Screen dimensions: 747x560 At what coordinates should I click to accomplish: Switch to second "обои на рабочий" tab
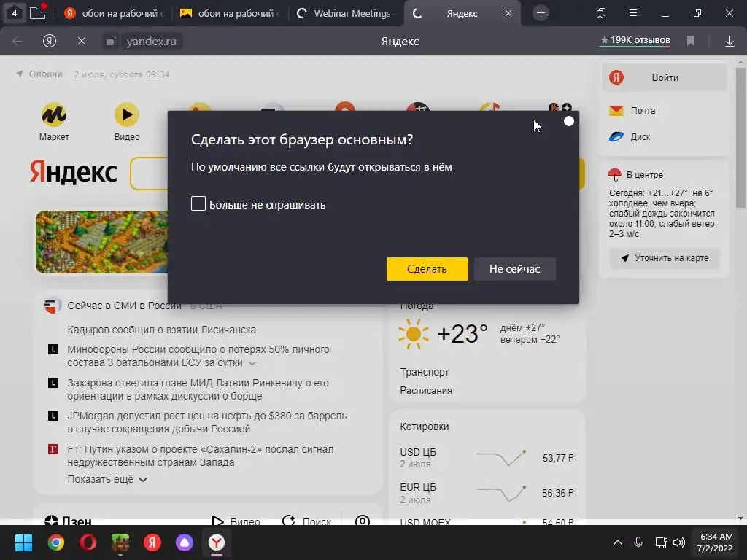230,13
